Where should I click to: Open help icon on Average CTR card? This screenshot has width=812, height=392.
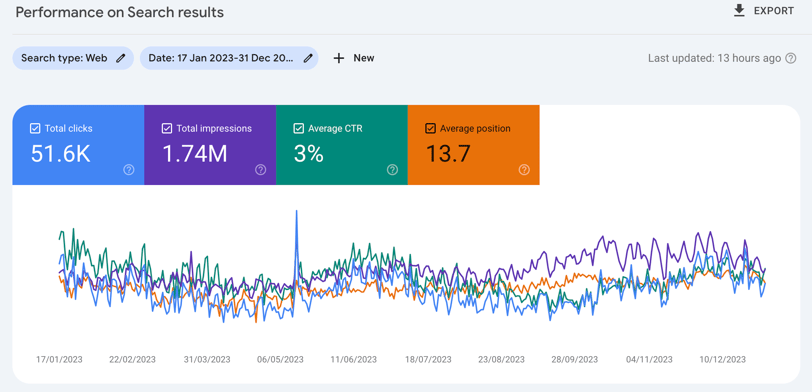[393, 170]
